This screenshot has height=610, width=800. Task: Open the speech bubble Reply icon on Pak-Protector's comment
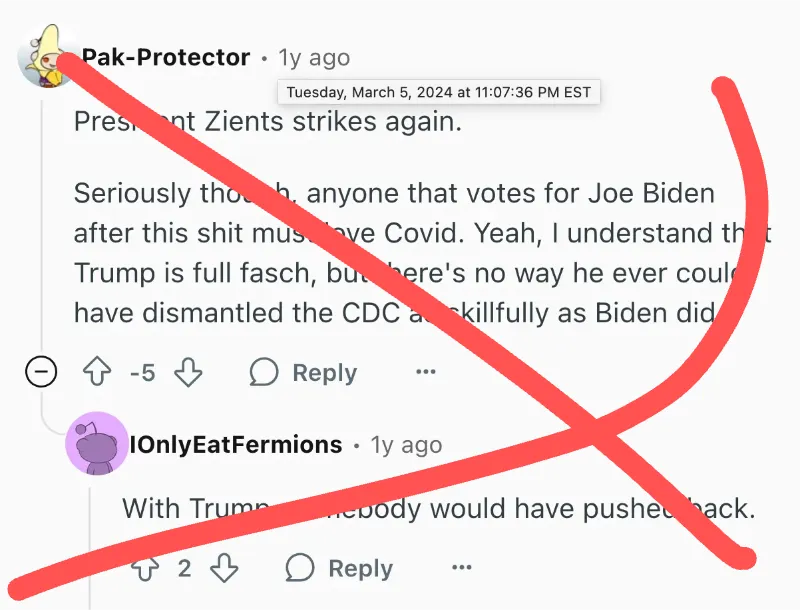(x=263, y=372)
